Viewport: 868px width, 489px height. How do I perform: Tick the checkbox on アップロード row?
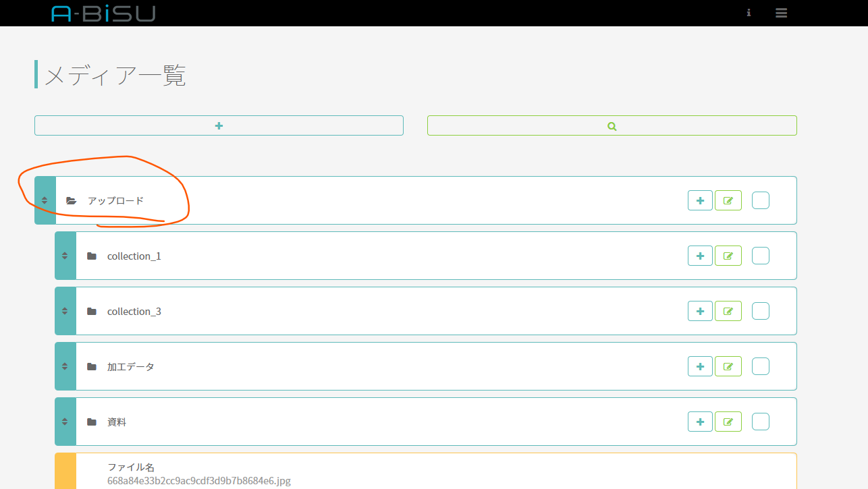[x=760, y=200]
